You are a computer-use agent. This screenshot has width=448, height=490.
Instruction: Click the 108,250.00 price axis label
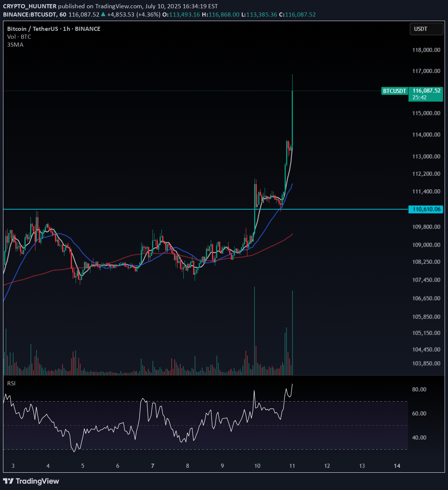click(x=427, y=262)
